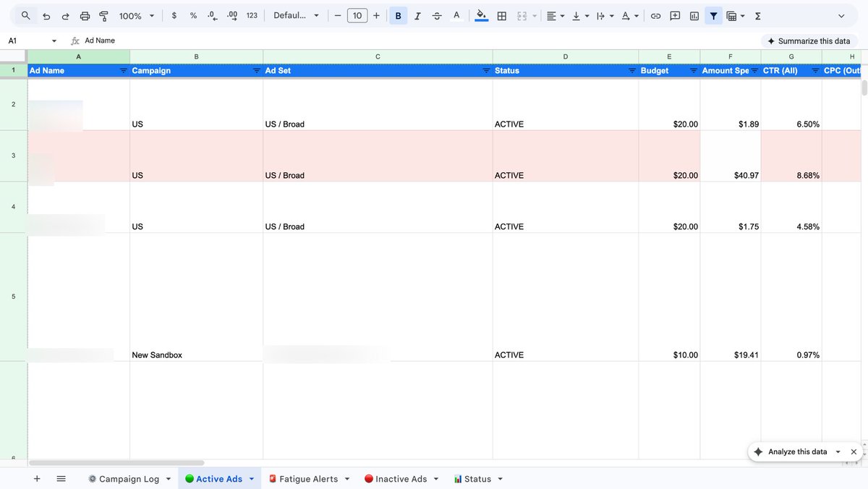868x489 pixels.
Task: Click the Insert comment icon
Action: 675,15
